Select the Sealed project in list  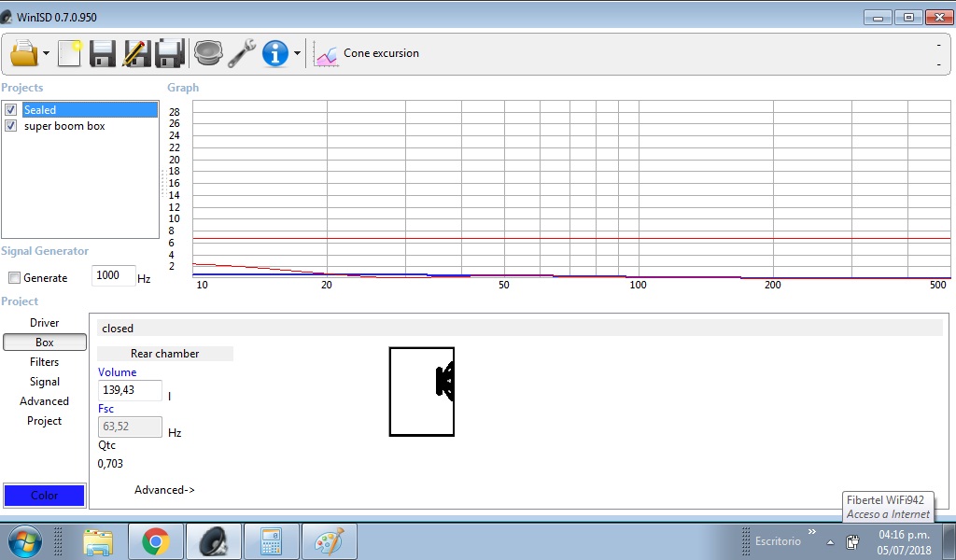pyautogui.click(x=91, y=110)
